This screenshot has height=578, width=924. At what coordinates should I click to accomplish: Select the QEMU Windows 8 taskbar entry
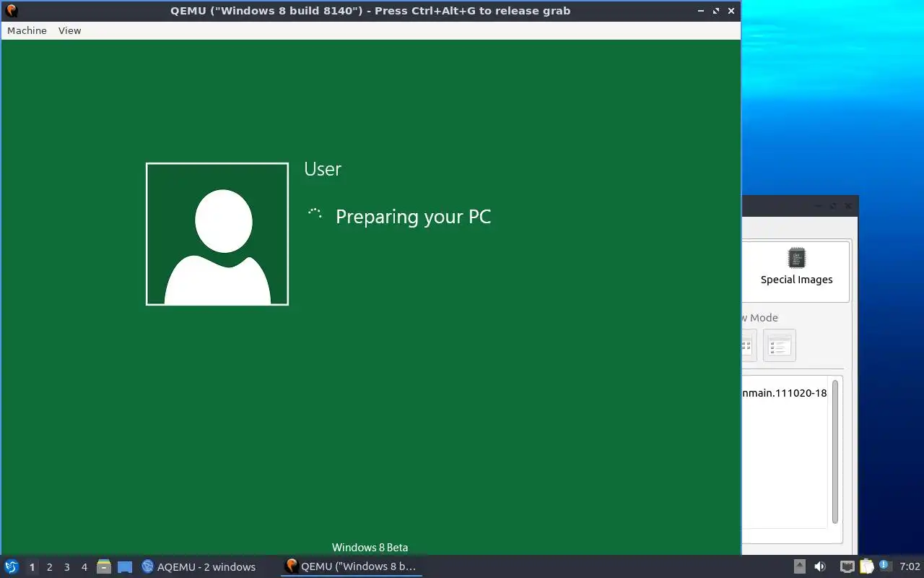point(352,566)
